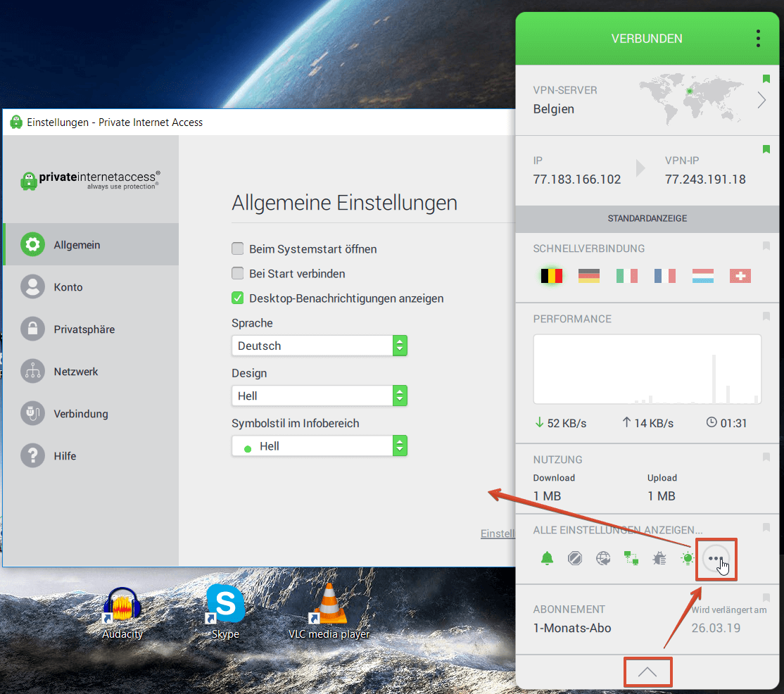Click the question mark icon beside Hilfe
784x694 pixels.
[32, 456]
